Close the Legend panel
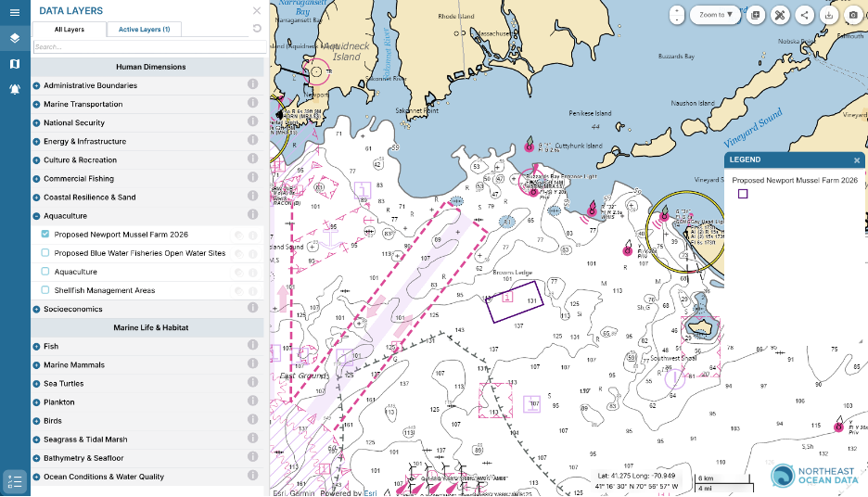This screenshot has width=868, height=497. (x=857, y=160)
